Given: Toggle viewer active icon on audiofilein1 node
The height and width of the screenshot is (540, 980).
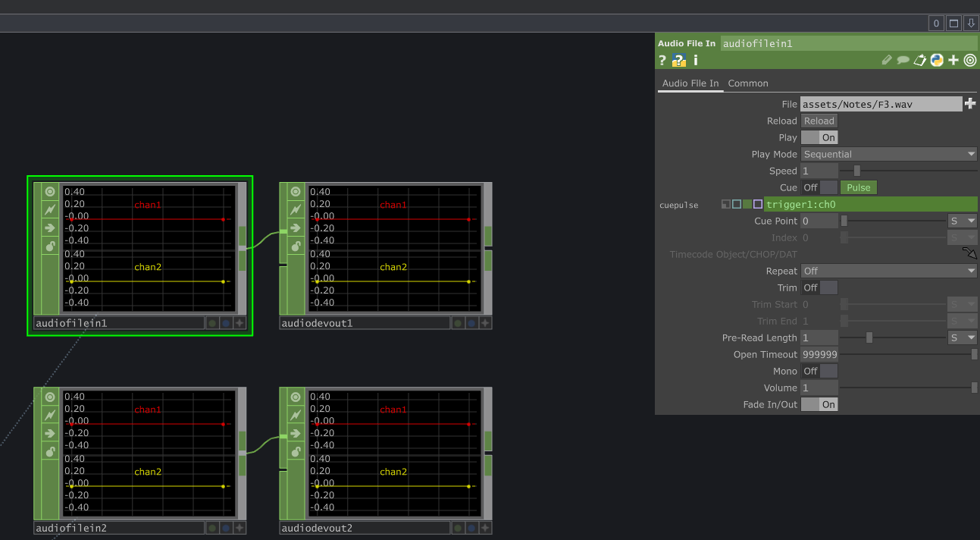Looking at the screenshot, I should click(50, 192).
